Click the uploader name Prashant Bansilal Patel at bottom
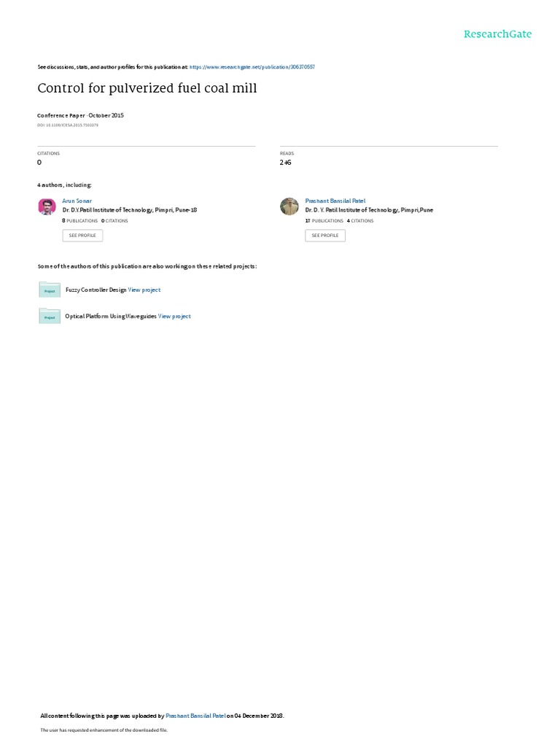The width and height of the screenshot is (560, 747). [x=195, y=716]
